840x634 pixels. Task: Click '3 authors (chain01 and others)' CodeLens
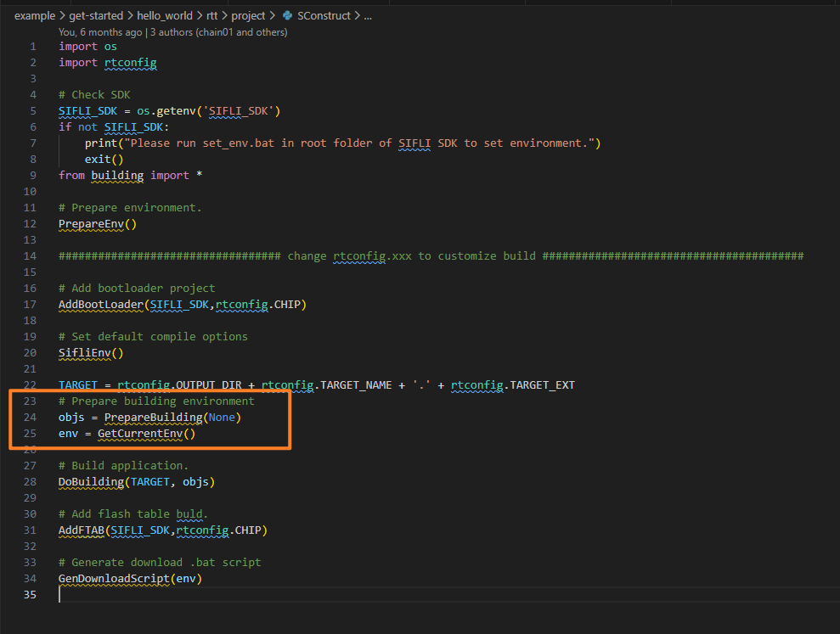[218, 32]
